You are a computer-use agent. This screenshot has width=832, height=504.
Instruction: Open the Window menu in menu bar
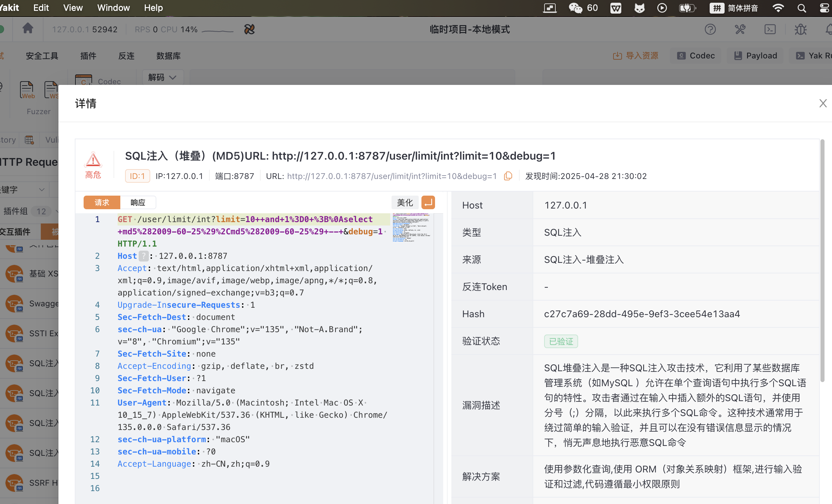click(x=113, y=8)
